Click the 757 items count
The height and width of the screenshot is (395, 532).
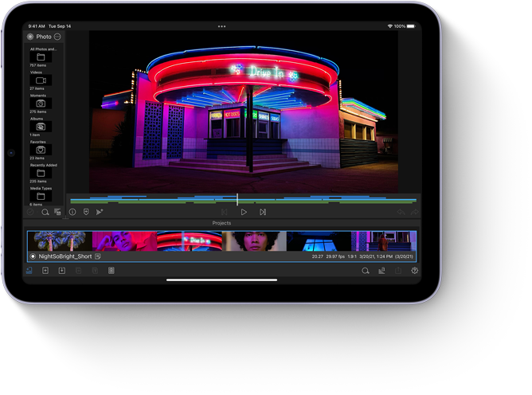point(37,65)
